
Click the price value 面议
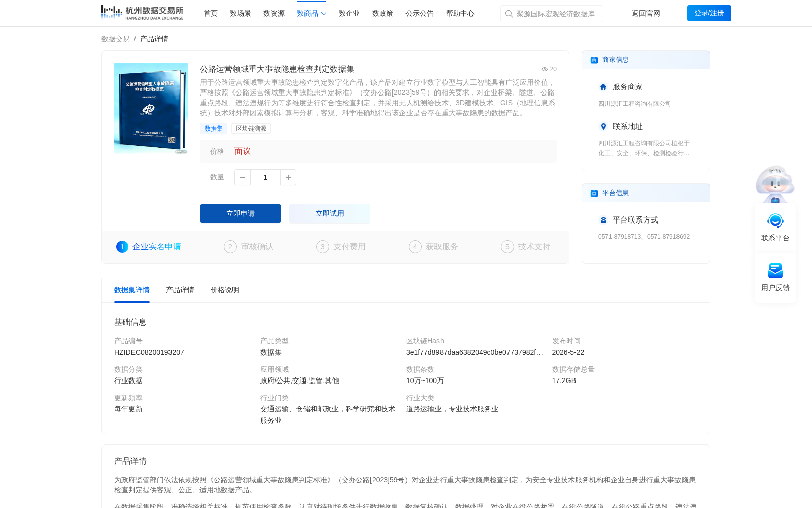coord(243,151)
